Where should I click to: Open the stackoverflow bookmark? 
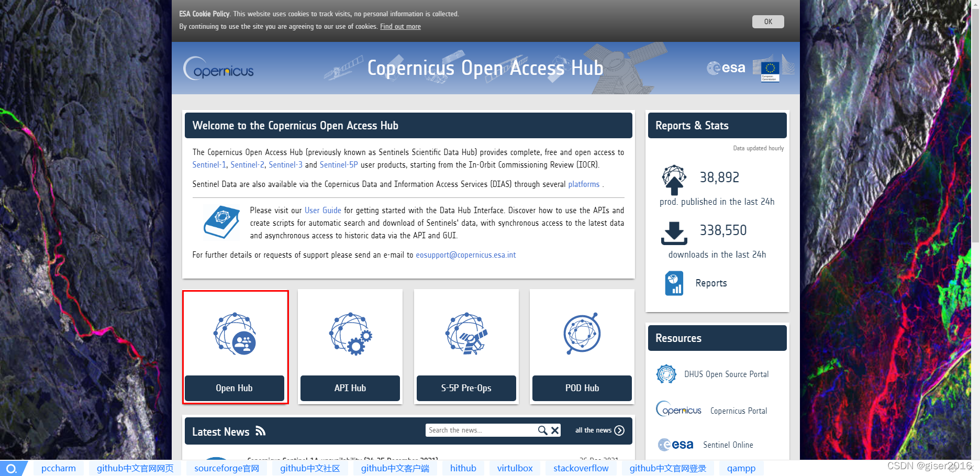click(x=581, y=468)
